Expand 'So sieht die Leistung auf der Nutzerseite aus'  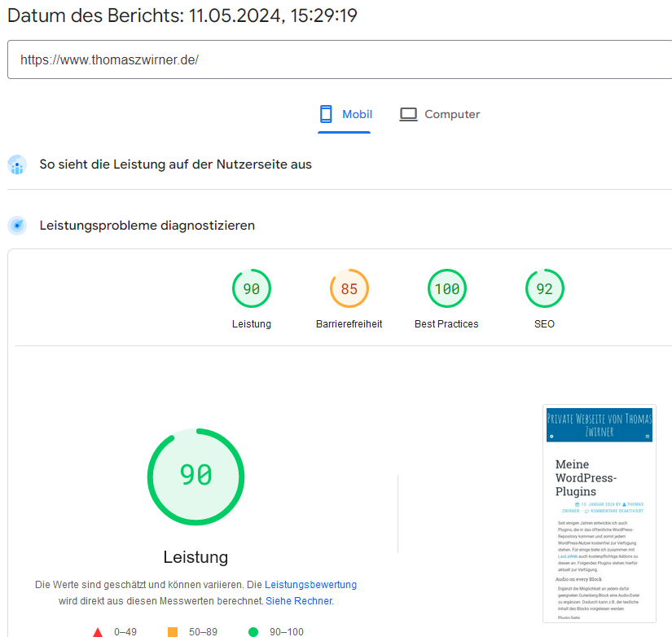175,165
